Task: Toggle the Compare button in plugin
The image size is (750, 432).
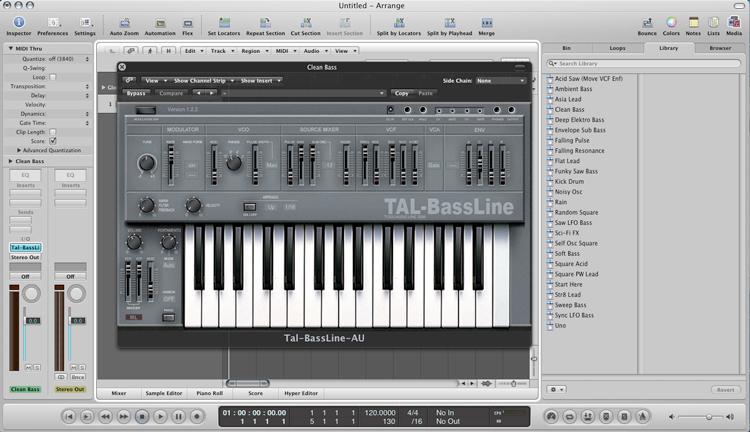Action: (171, 93)
